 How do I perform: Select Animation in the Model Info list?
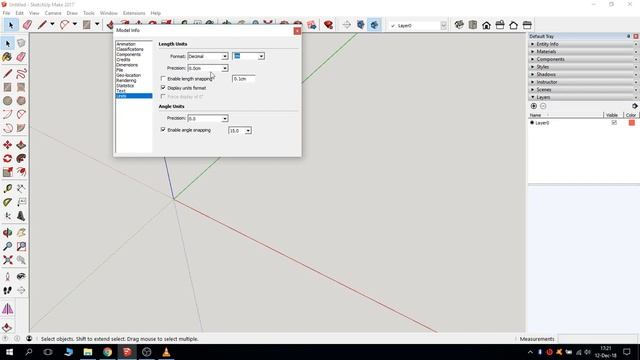coord(126,44)
